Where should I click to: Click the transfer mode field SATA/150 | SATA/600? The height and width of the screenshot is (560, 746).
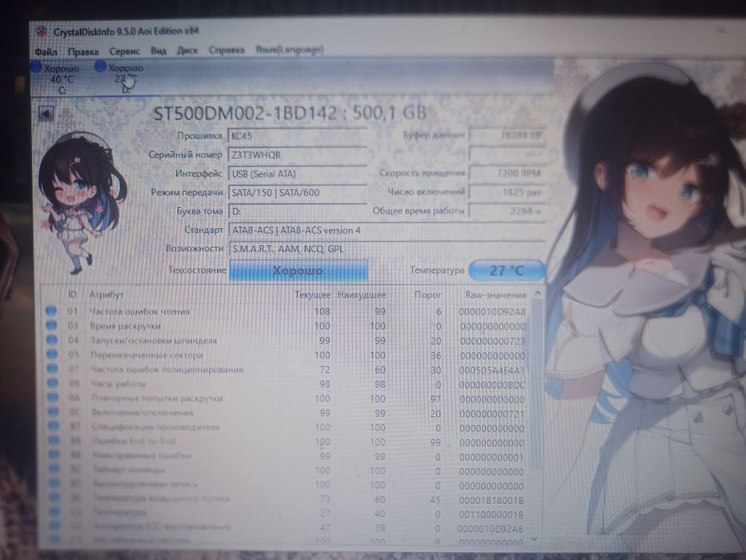[x=297, y=193]
